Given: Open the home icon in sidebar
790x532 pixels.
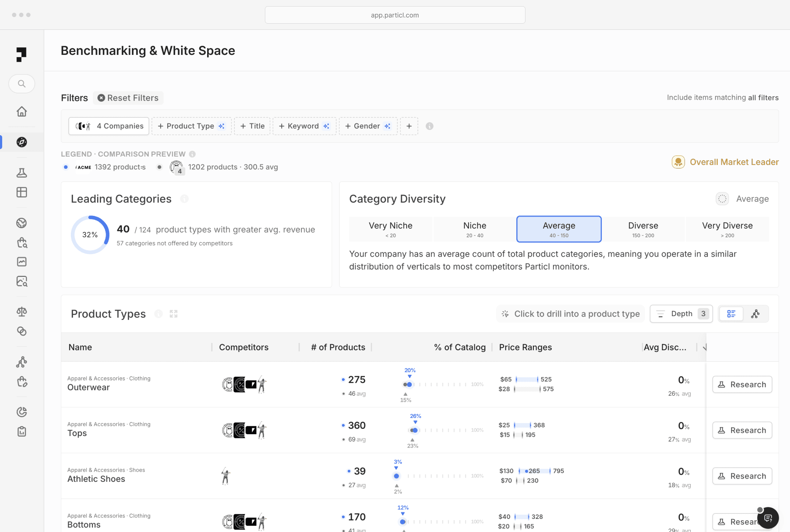Looking at the screenshot, I should pos(22,112).
